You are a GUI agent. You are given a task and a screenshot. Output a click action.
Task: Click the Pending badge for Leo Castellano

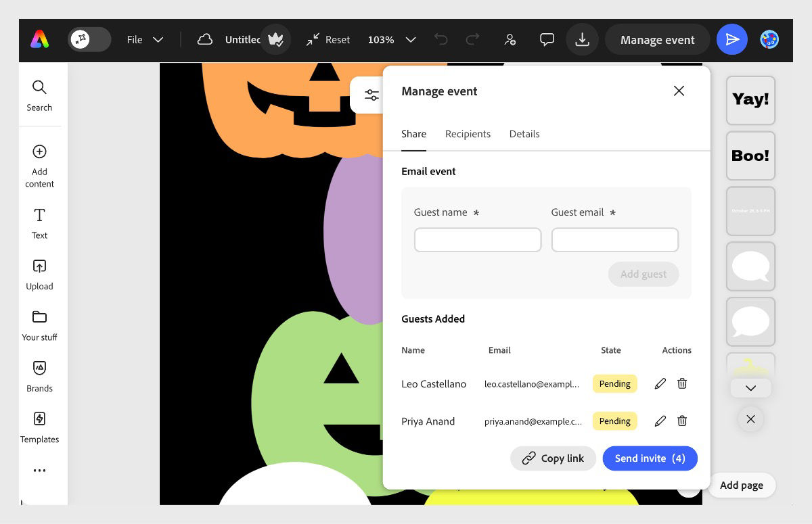615,383
